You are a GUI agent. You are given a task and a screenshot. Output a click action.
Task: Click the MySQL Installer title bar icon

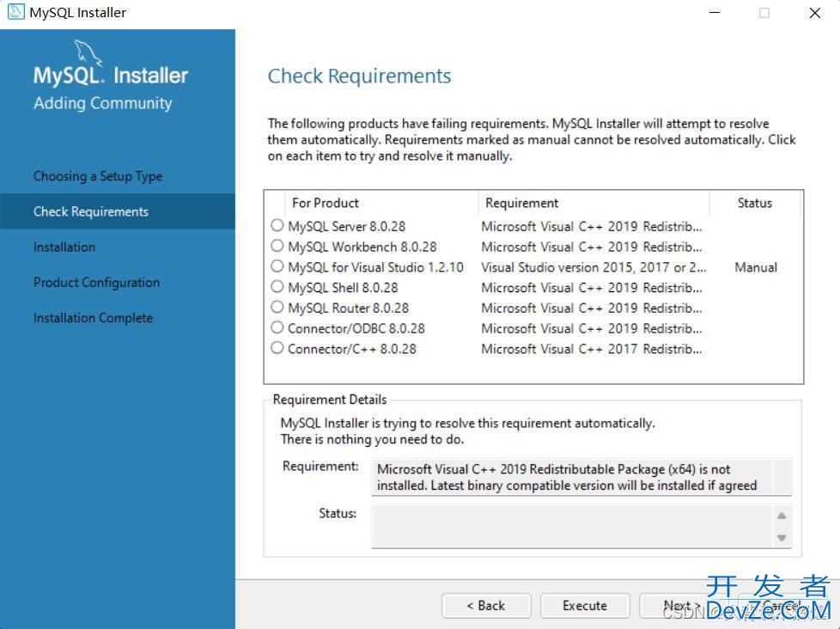(x=16, y=12)
